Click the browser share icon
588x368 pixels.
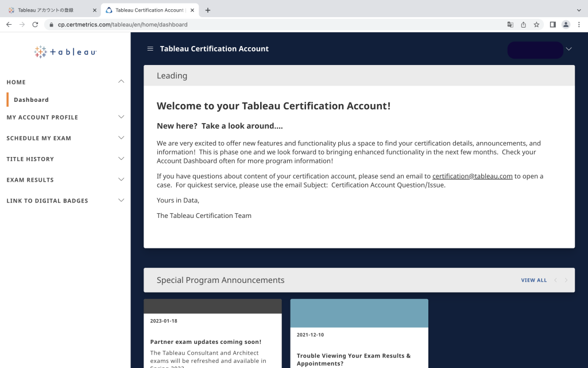[x=524, y=25]
